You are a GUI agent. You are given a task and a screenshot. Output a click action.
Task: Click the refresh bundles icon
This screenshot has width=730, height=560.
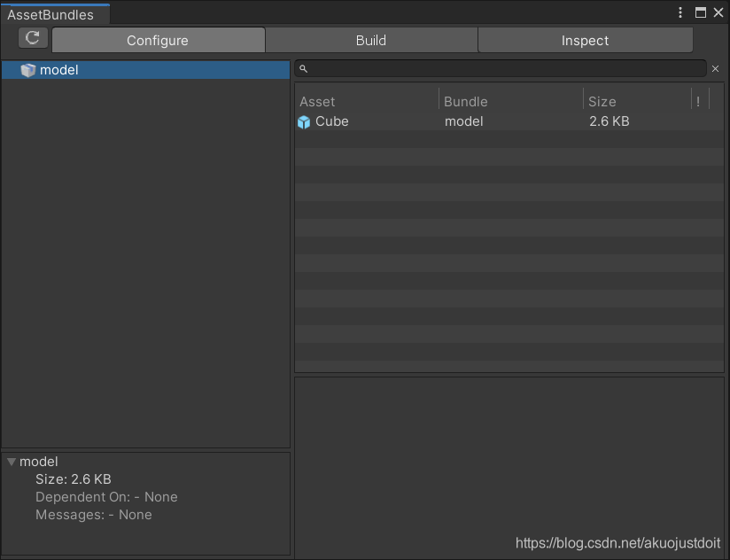click(x=33, y=38)
